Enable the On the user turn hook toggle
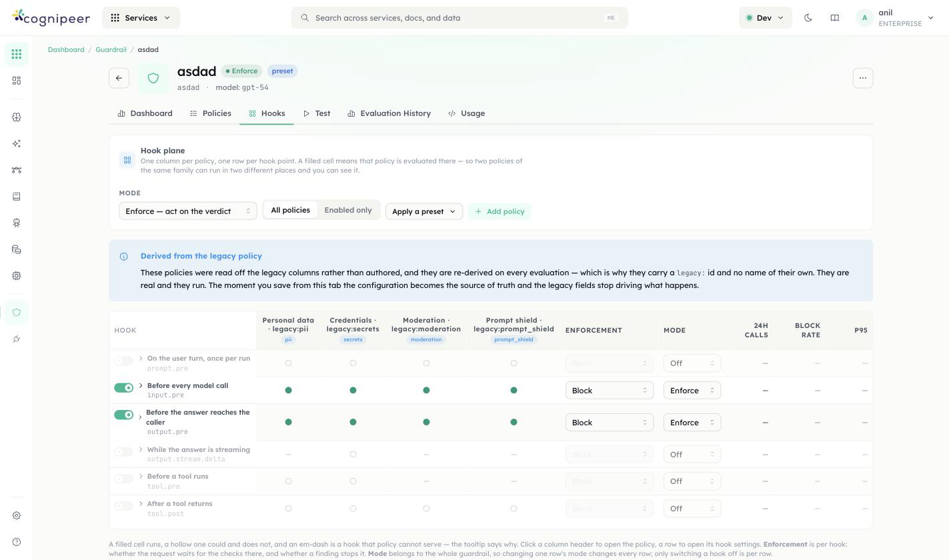 tap(123, 361)
